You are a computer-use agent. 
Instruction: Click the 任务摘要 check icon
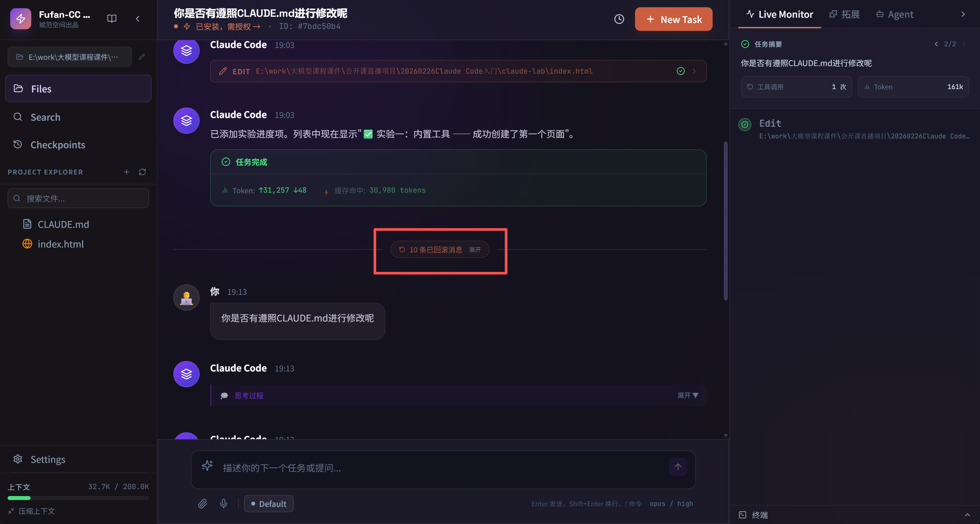tap(745, 44)
